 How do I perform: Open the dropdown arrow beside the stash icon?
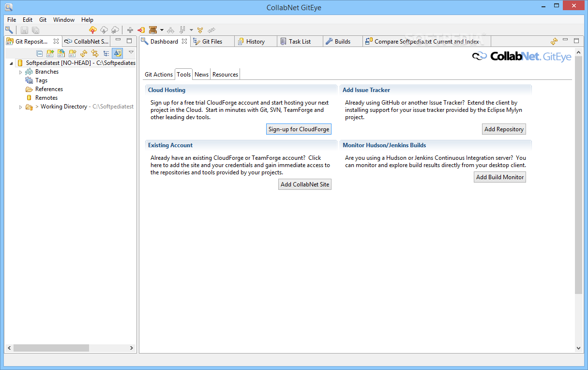pyautogui.click(x=162, y=30)
